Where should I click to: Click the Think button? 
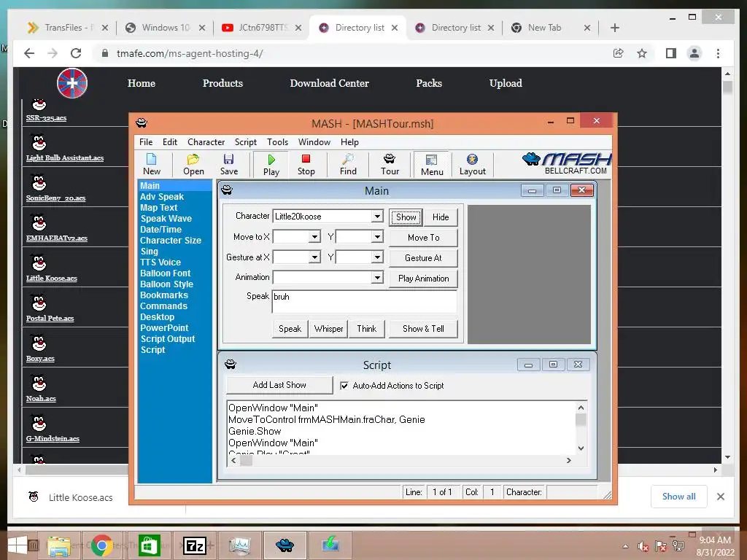click(366, 329)
